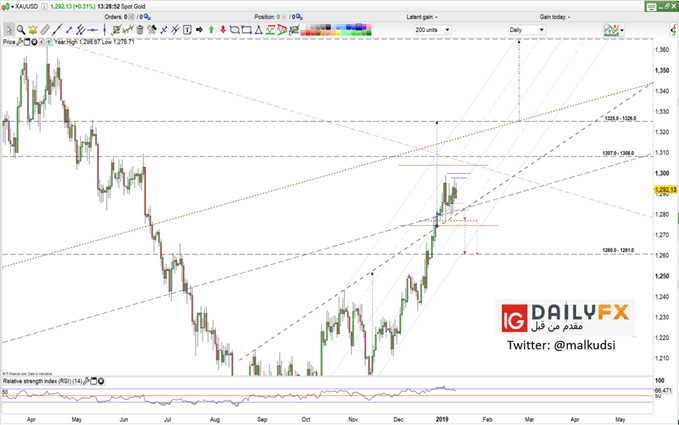This screenshot has width=679, height=425.
Task: Pick the red color swatch
Action: [x=307, y=33]
